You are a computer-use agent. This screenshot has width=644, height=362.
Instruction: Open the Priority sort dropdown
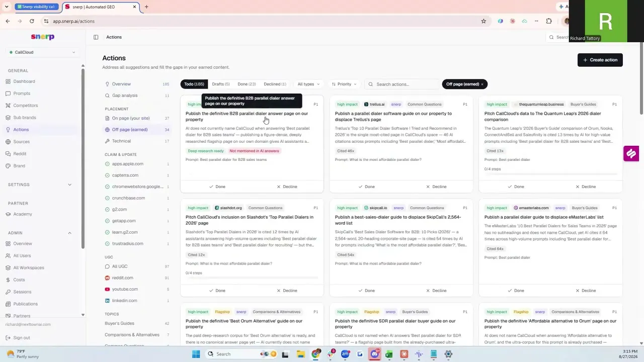pos(344,84)
